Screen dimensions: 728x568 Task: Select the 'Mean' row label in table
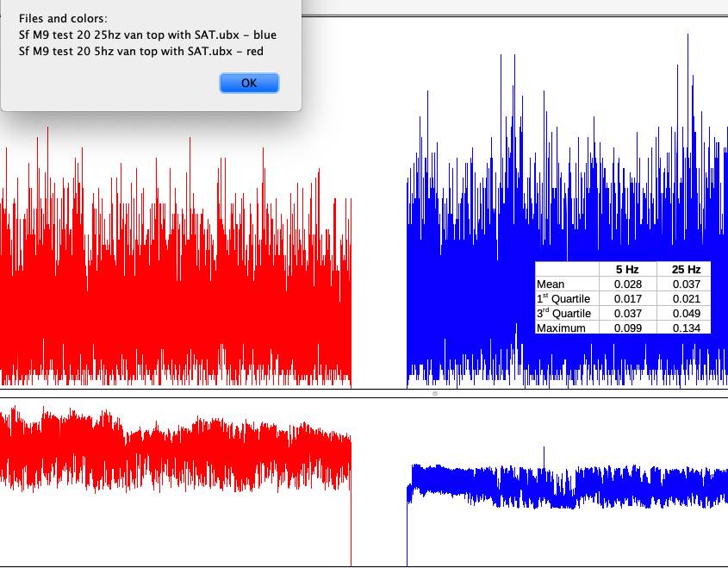(x=551, y=284)
